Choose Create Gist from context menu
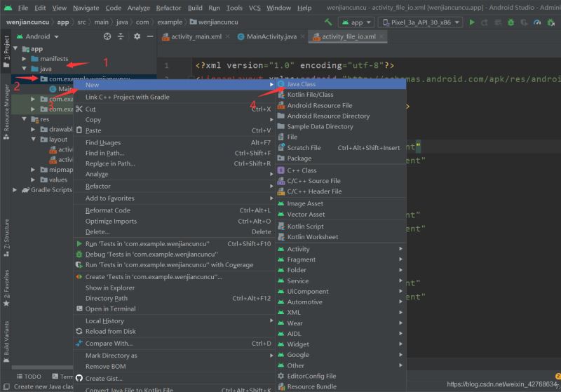Image resolution: width=561 pixels, height=392 pixels. (104, 378)
